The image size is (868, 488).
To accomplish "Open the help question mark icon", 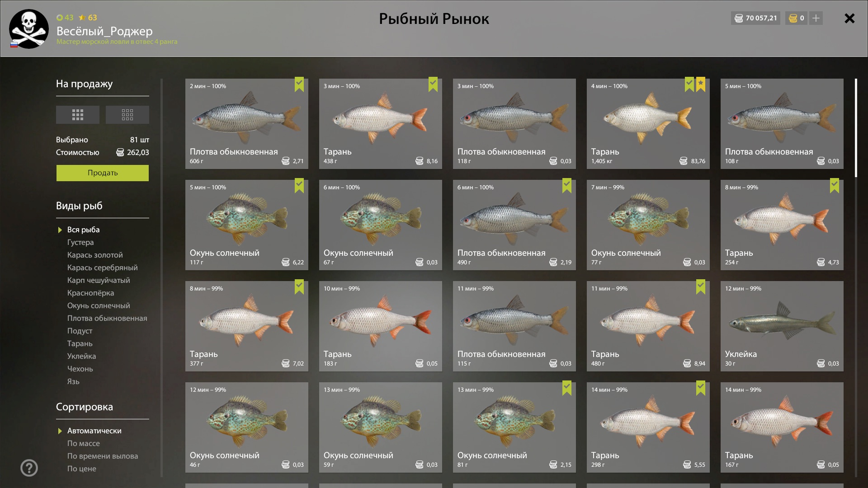I will pos(29,468).
